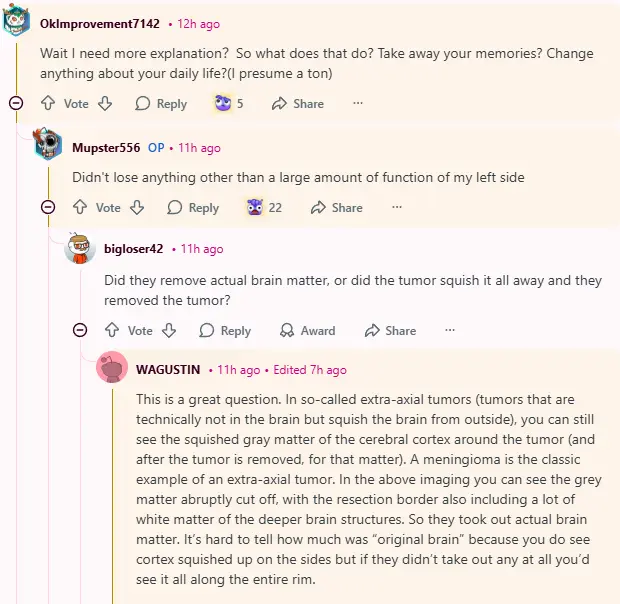
Task: Share Mupster556's reply
Action: click(x=337, y=207)
